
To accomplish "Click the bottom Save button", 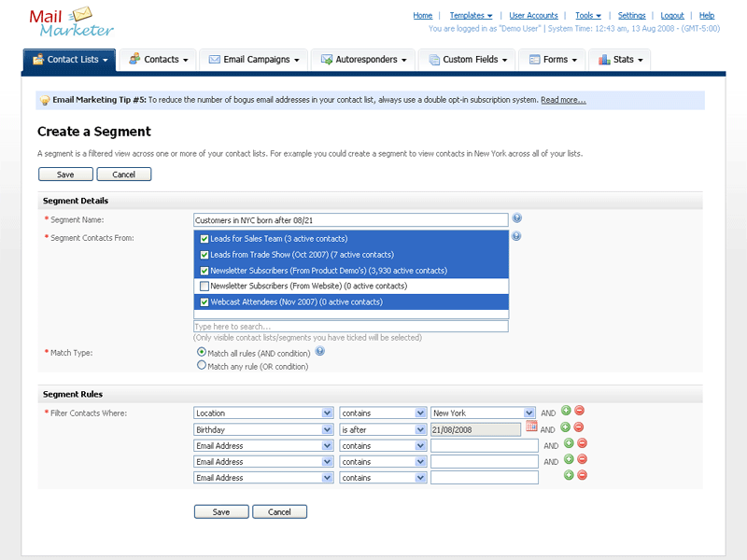I will (x=221, y=511).
